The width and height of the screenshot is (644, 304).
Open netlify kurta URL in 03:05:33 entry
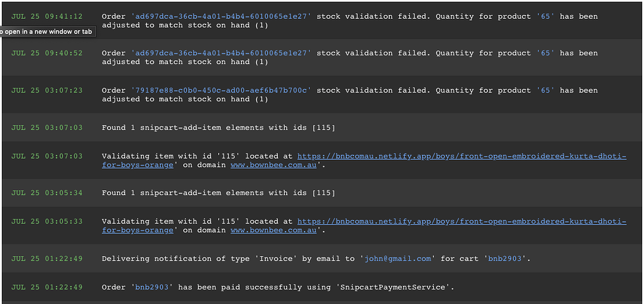pyautogui.click(x=461, y=222)
